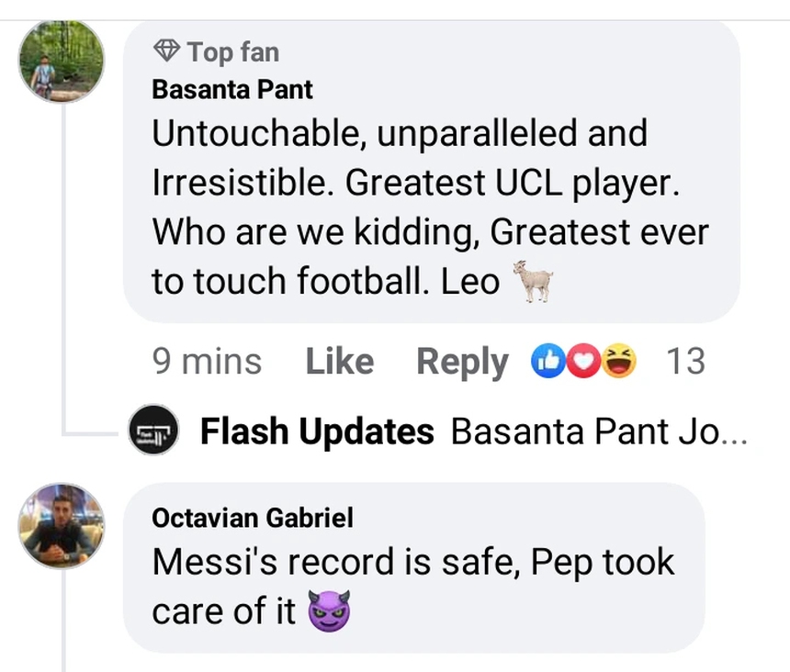Screen dimensions: 790x672
Task: Click the red heart reaction icon
Action: click(582, 363)
